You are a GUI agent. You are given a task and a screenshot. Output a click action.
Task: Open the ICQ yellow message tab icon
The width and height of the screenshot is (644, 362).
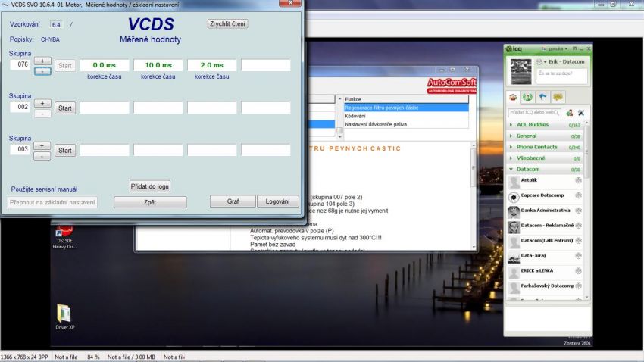[x=558, y=97]
